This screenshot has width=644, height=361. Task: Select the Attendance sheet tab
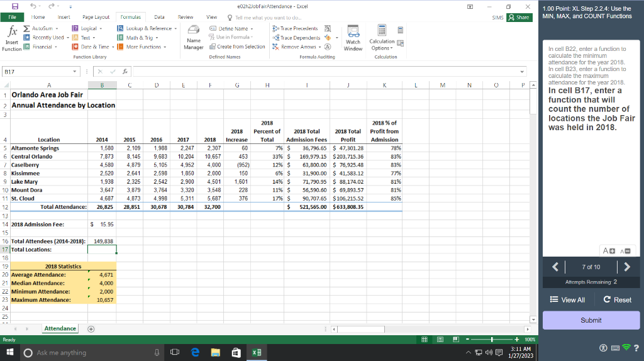click(60, 328)
